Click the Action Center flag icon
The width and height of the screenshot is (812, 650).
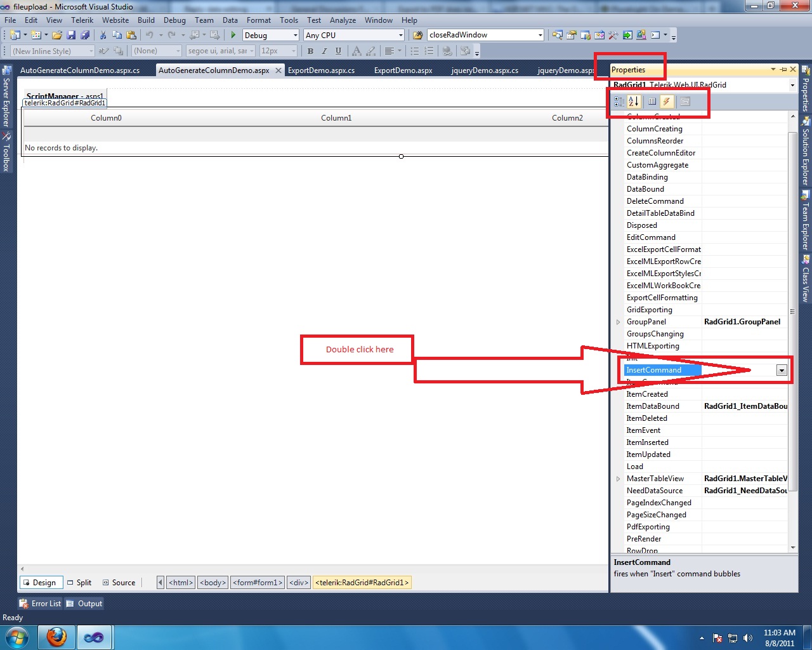pyautogui.click(x=717, y=638)
